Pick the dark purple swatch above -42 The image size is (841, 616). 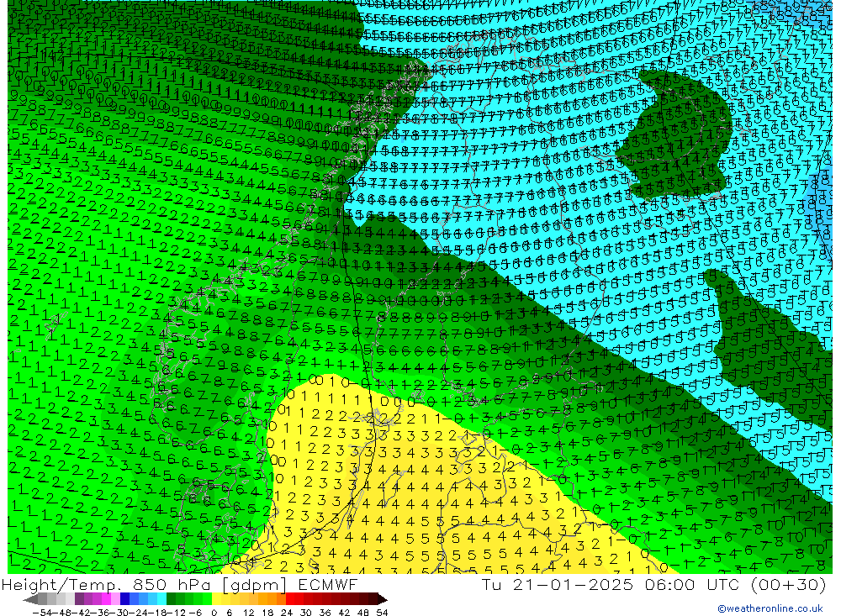(x=79, y=599)
